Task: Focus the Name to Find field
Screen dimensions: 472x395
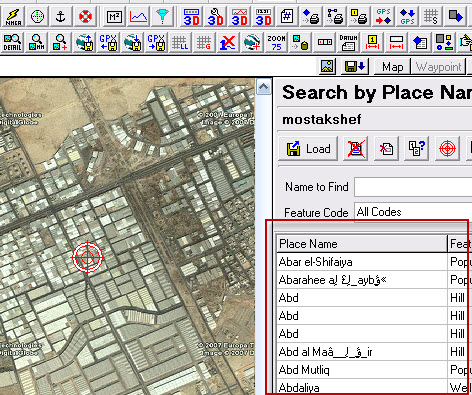Action: [413, 187]
